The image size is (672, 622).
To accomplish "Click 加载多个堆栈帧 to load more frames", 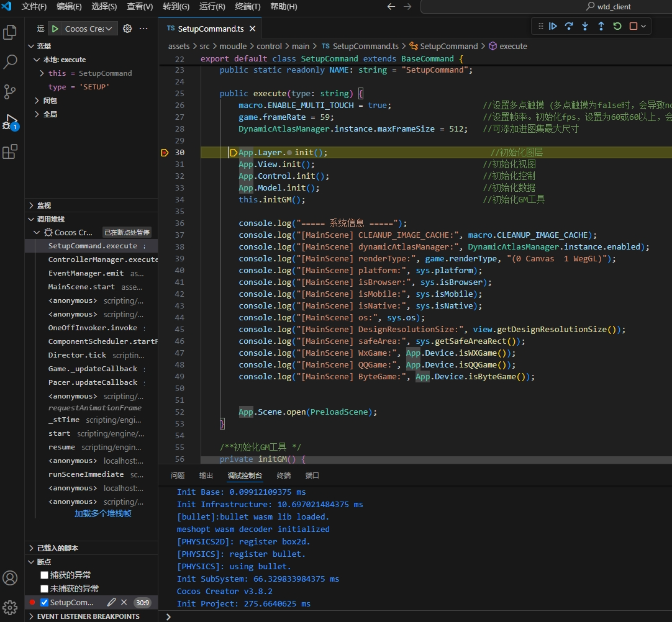I will [x=102, y=513].
